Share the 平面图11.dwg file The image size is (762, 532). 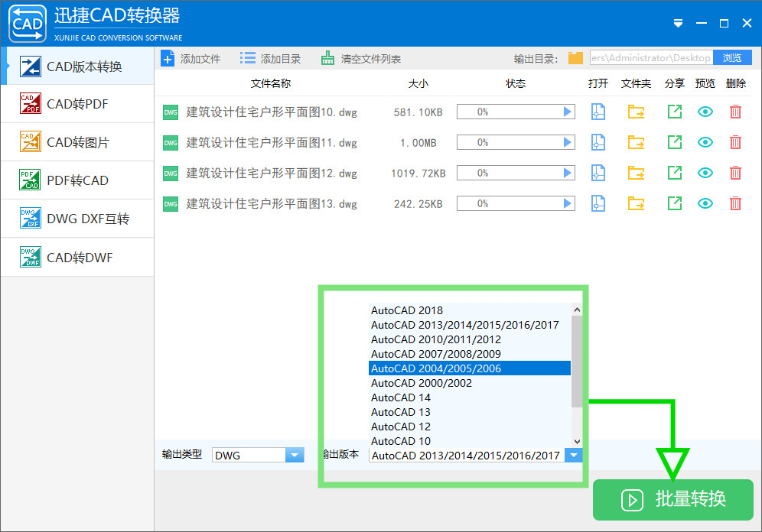(675, 142)
